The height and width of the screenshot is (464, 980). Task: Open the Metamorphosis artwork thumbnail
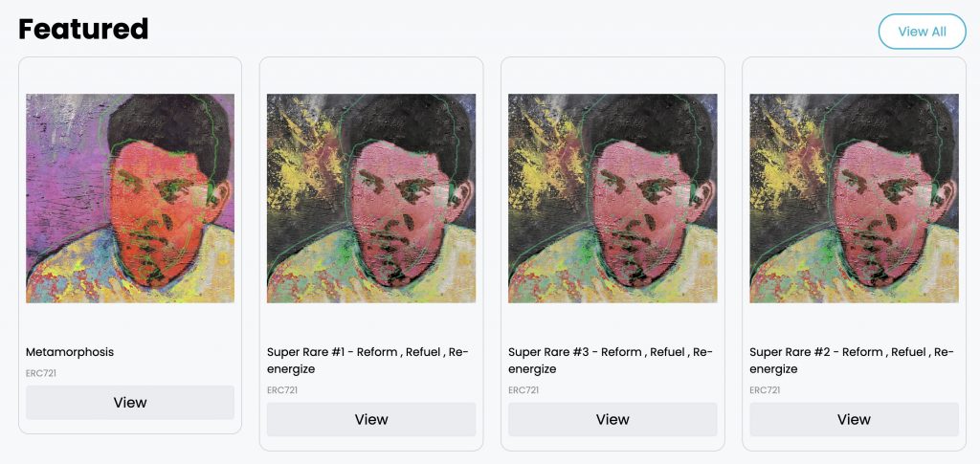coord(130,198)
